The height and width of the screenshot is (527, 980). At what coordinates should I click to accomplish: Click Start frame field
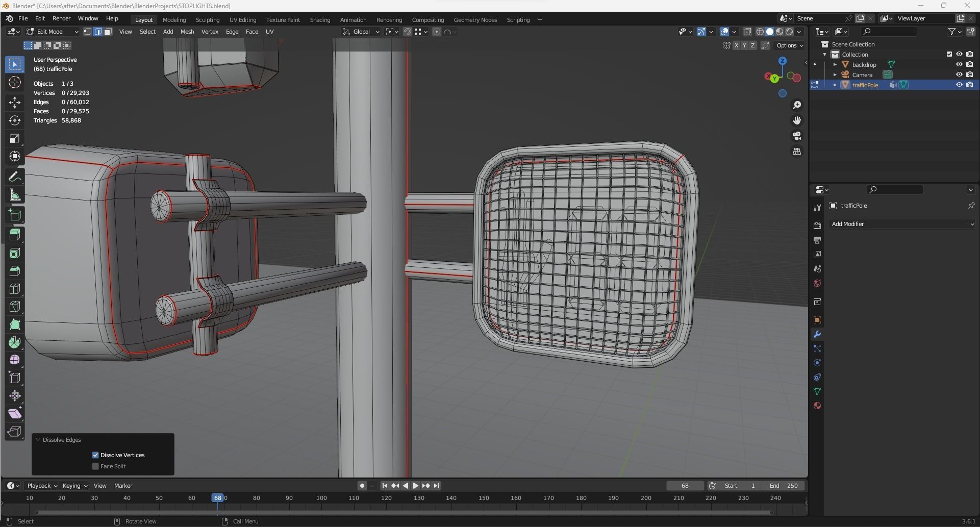tap(740, 486)
